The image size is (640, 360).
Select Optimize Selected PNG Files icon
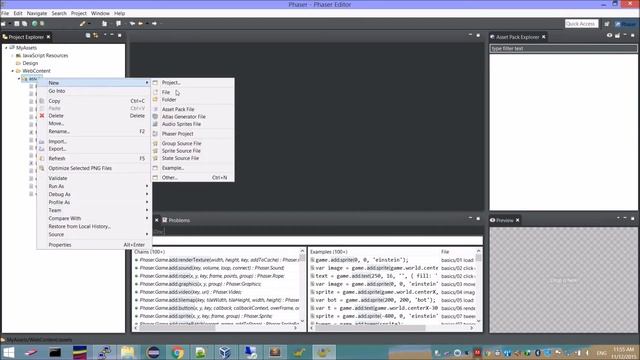[42, 168]
